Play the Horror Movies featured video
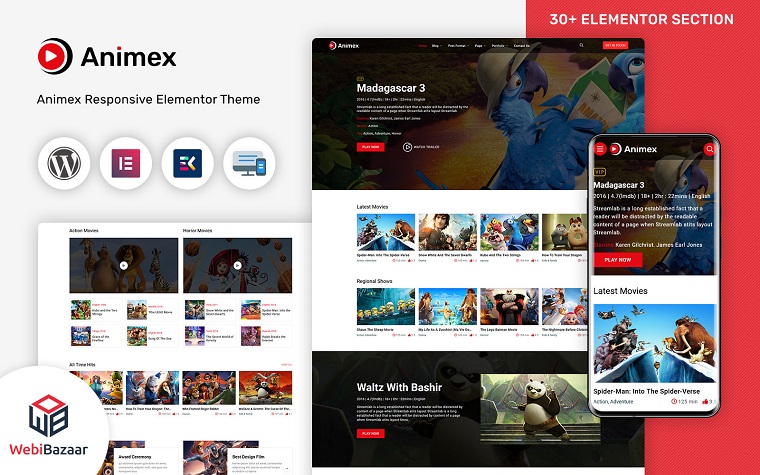This screenshot has width=760, height=475. 237,265
